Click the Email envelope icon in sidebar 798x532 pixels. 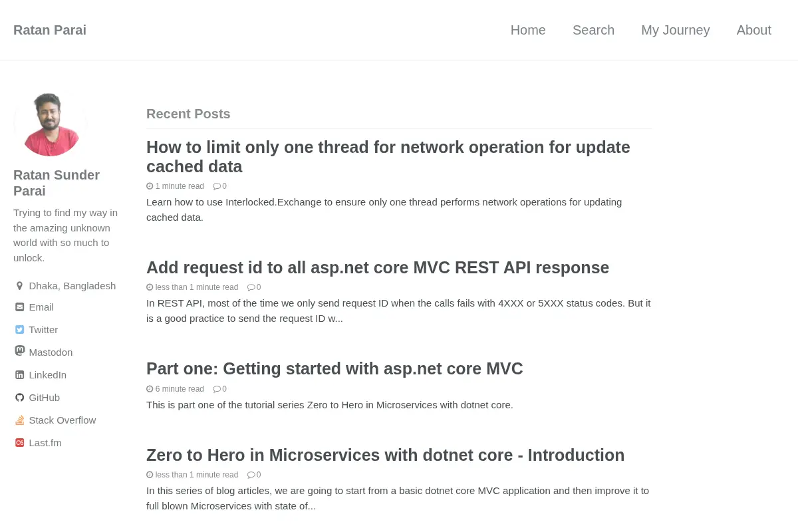point(19,307)
